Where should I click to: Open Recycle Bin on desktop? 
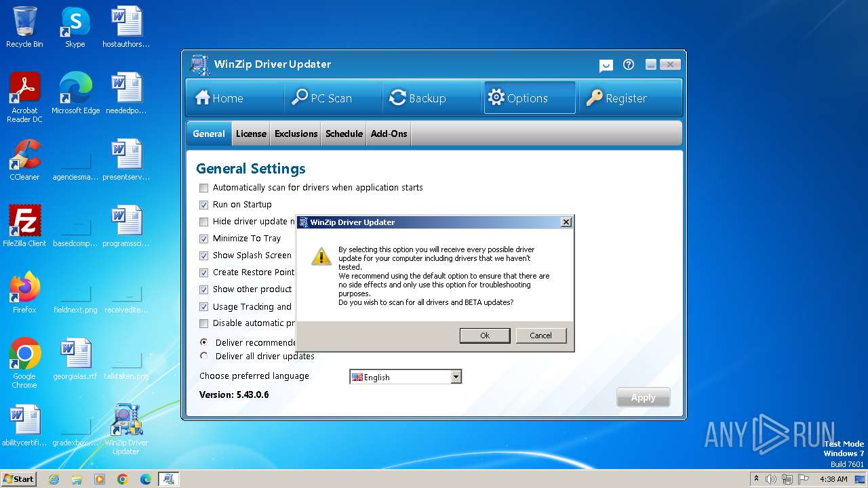click(24, 27)
